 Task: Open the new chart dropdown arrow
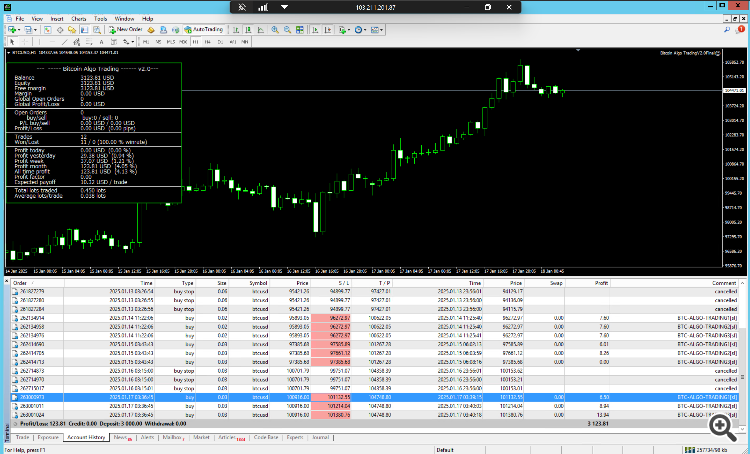[19, 30]
